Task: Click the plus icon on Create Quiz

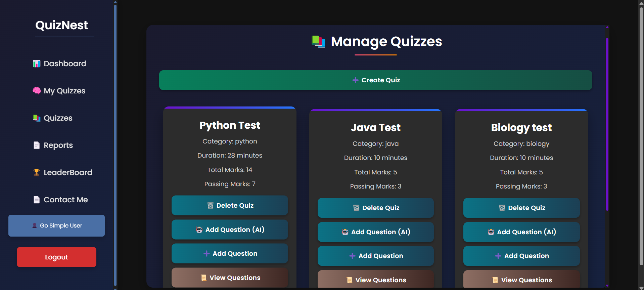Action: tap(355, 80)
